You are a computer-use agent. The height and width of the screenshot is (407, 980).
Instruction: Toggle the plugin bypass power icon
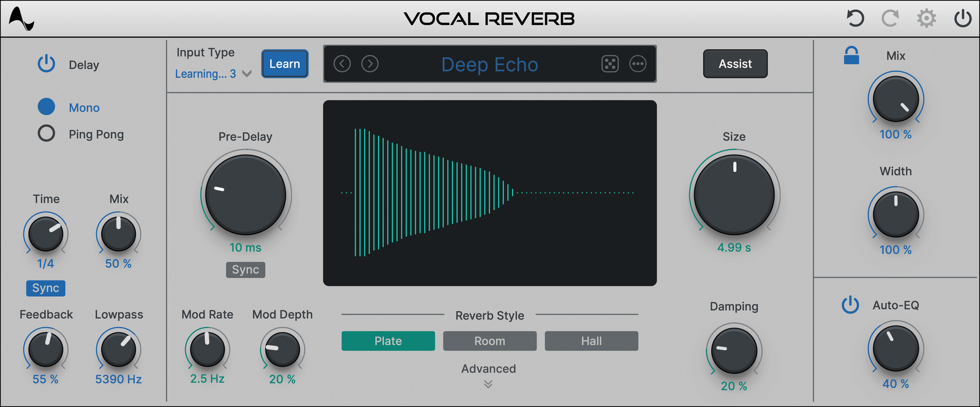pyautogui.click(x=963, y=18)
